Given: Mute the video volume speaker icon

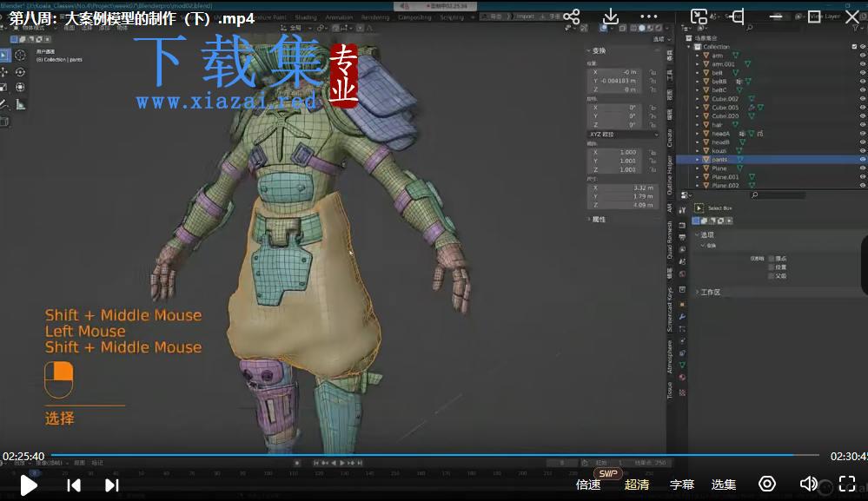Looking at the screenshot, I should coord(808,485).
